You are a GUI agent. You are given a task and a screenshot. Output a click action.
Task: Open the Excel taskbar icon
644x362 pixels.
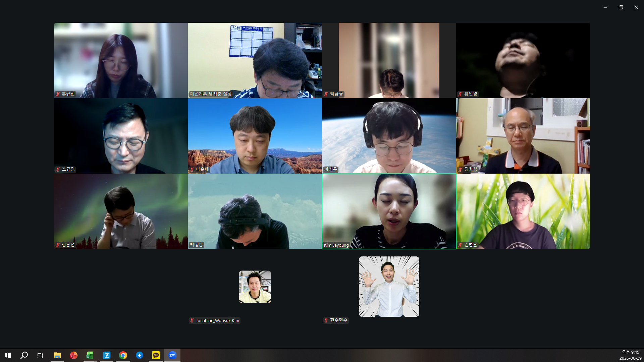coord(90,355)
